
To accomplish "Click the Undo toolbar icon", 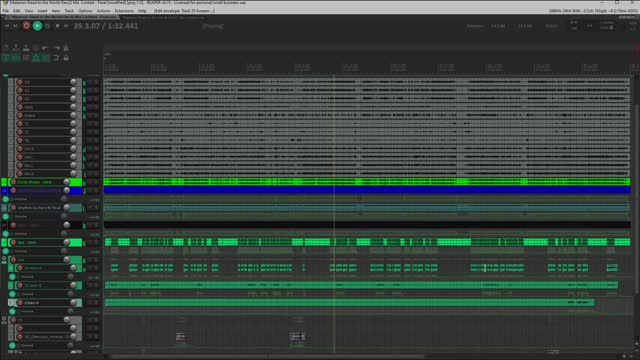I will (x=46, y=48).
